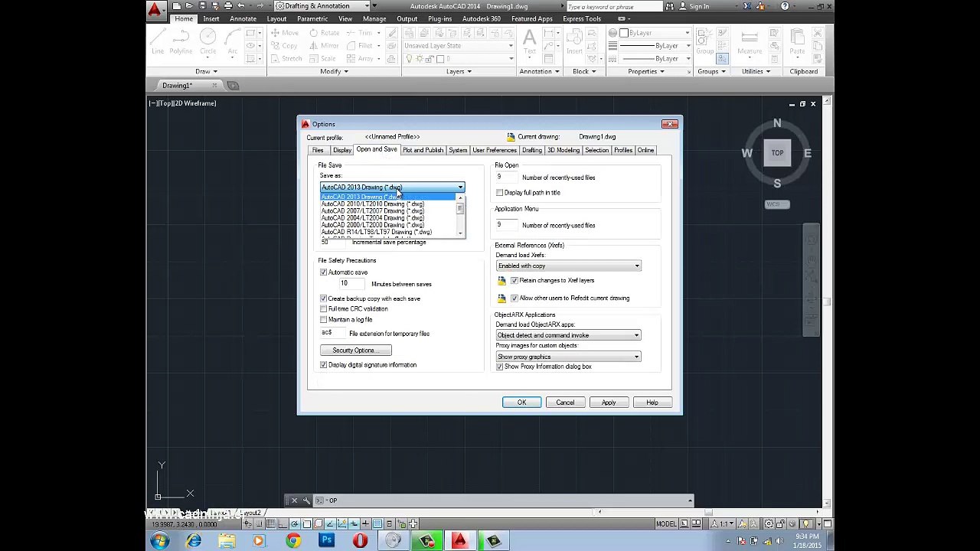Click the Undo arrow in quick access toolbar

pyautogui.click(x=241, y=6)
